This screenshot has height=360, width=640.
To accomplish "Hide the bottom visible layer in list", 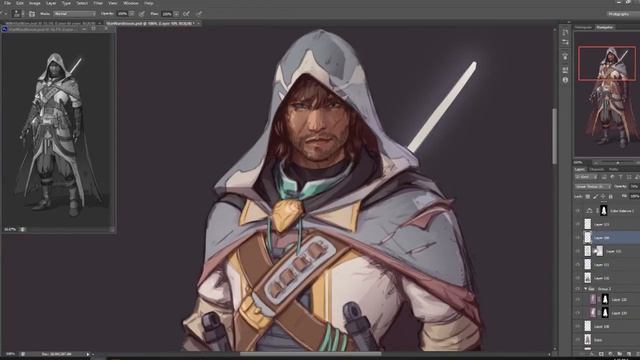I will [578, 340].
